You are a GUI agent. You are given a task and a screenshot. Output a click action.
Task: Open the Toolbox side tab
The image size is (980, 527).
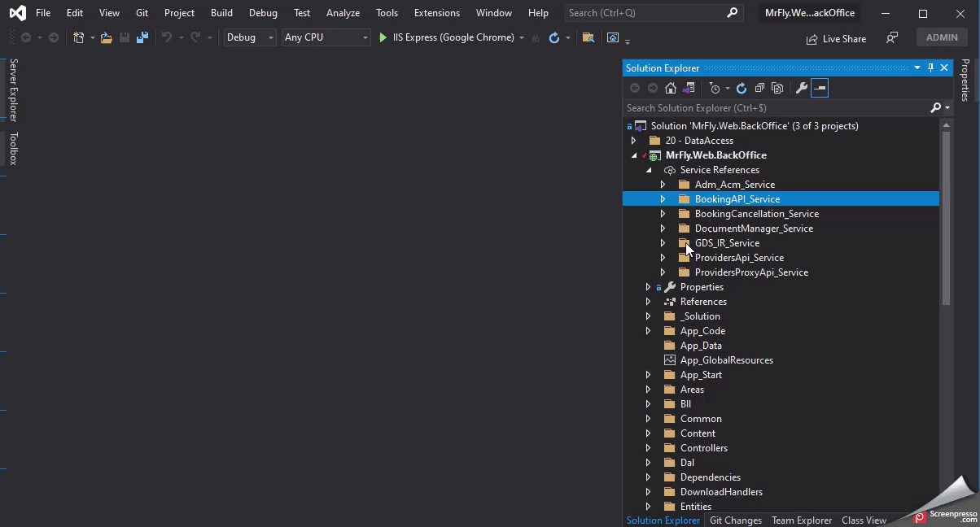pyautogui.click(x=13, y=148)
